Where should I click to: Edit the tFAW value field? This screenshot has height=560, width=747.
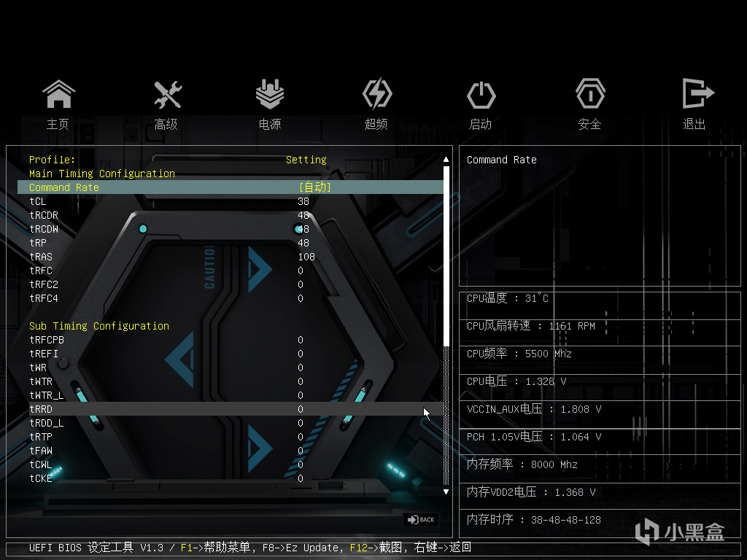[301, 451]
